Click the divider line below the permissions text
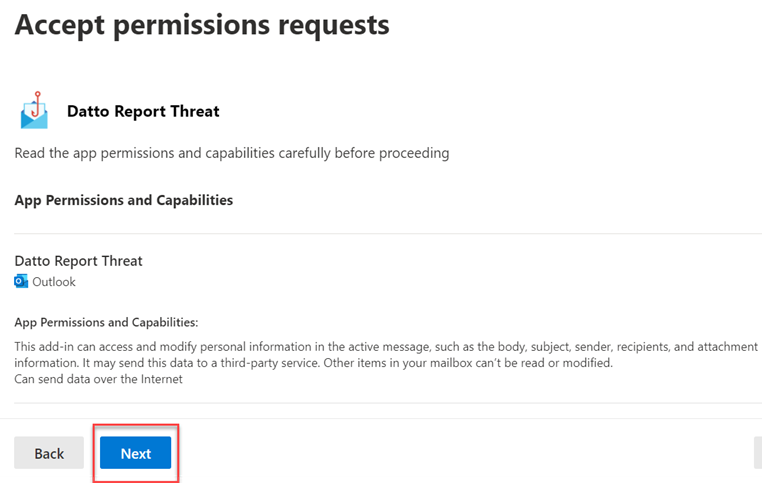Image resolution: width=762 pixels, height=483 pixels. click(388, 403)
